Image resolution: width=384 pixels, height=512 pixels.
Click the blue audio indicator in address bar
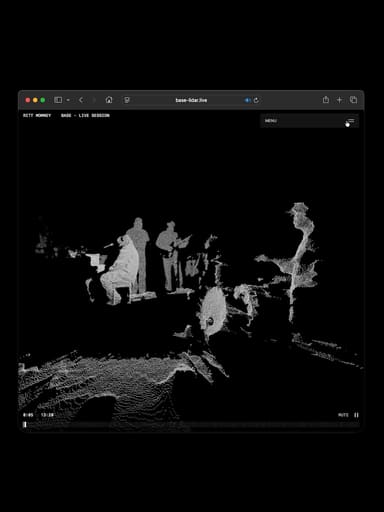click(247, 100)
